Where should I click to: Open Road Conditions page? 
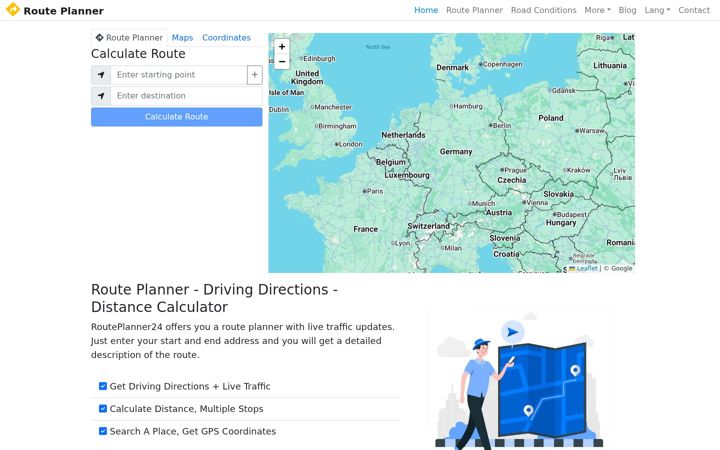[x=544, y=10]
